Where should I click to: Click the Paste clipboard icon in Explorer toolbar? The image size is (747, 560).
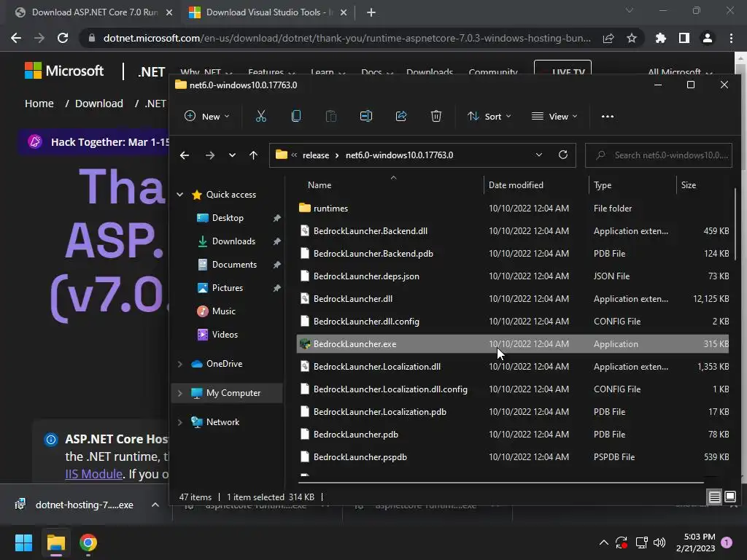click(x=331, y=116)
